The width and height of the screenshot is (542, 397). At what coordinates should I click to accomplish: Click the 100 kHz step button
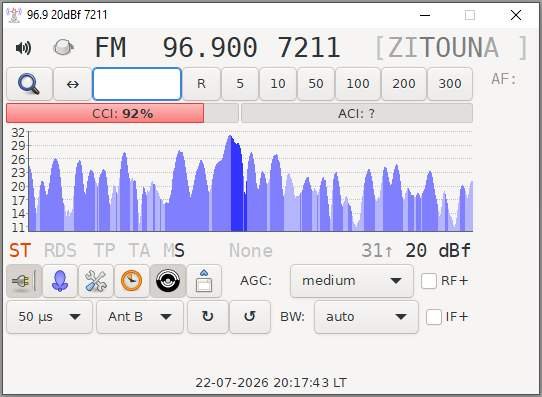[358, 84]
